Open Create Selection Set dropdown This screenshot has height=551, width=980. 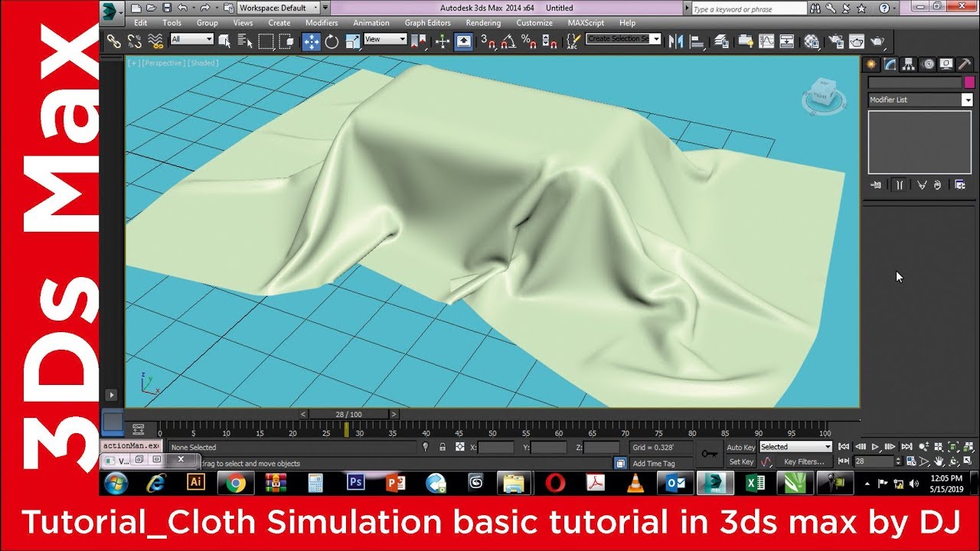[623, 39]
